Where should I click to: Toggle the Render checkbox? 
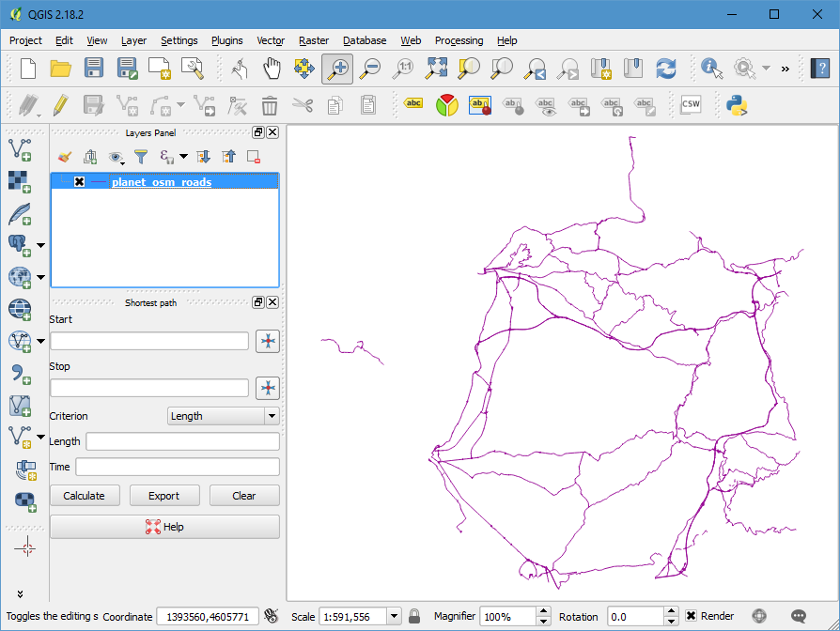(x=691, y=616)
